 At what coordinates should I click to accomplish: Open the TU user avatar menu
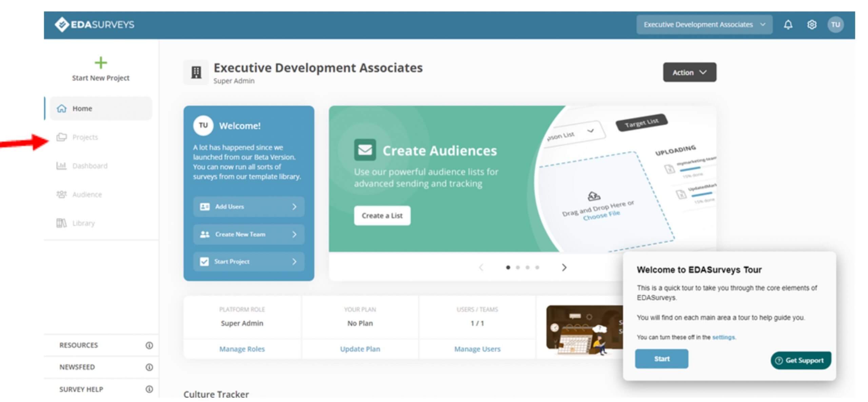pyautogui.click(x=835, y=24)
